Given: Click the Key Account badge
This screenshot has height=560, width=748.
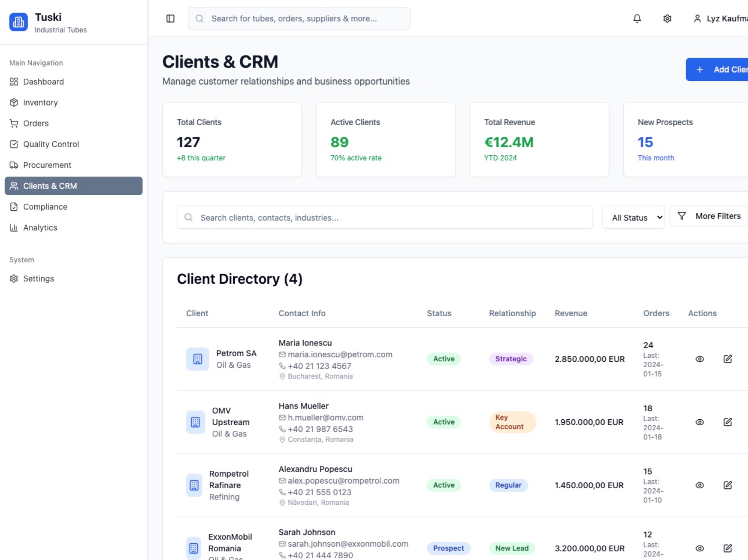Looking at the screenshot, I should pos(512,422).
